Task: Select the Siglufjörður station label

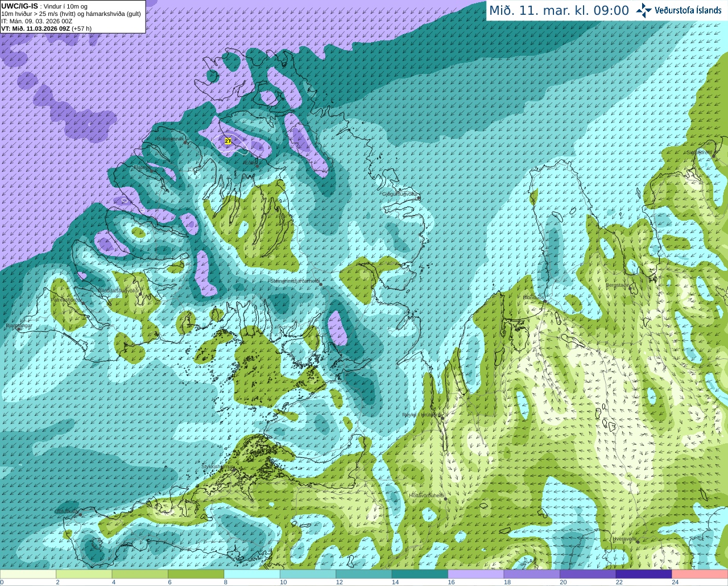Action: [699, 152]
